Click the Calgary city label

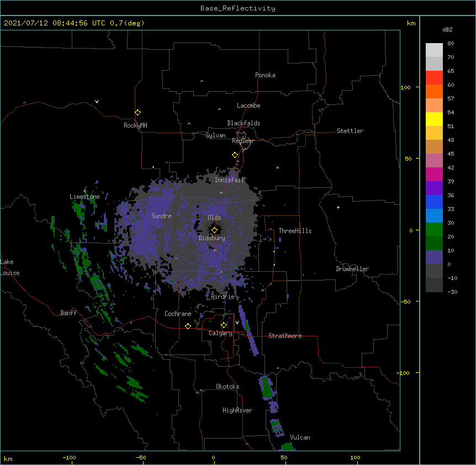(221, 333)
